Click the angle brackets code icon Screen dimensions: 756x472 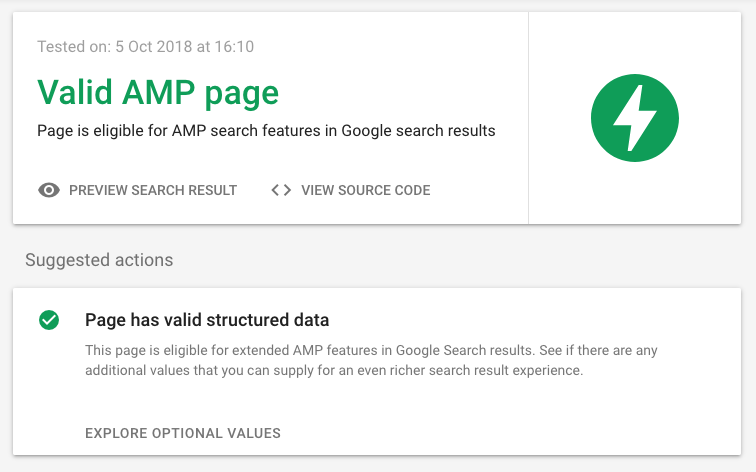(x=281, y=190)
